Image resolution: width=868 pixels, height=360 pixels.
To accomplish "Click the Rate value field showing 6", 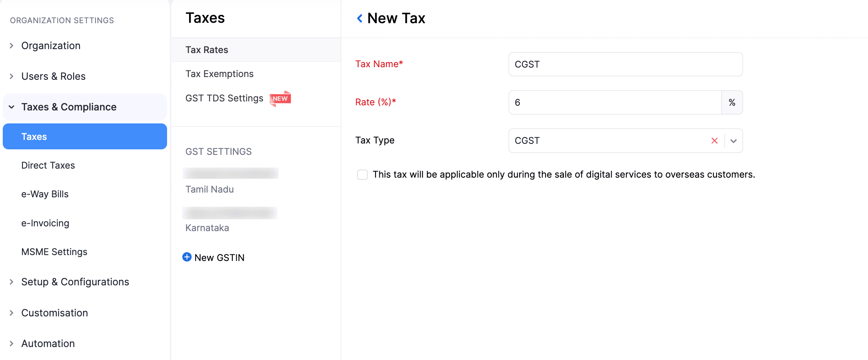I will (614, 102).
